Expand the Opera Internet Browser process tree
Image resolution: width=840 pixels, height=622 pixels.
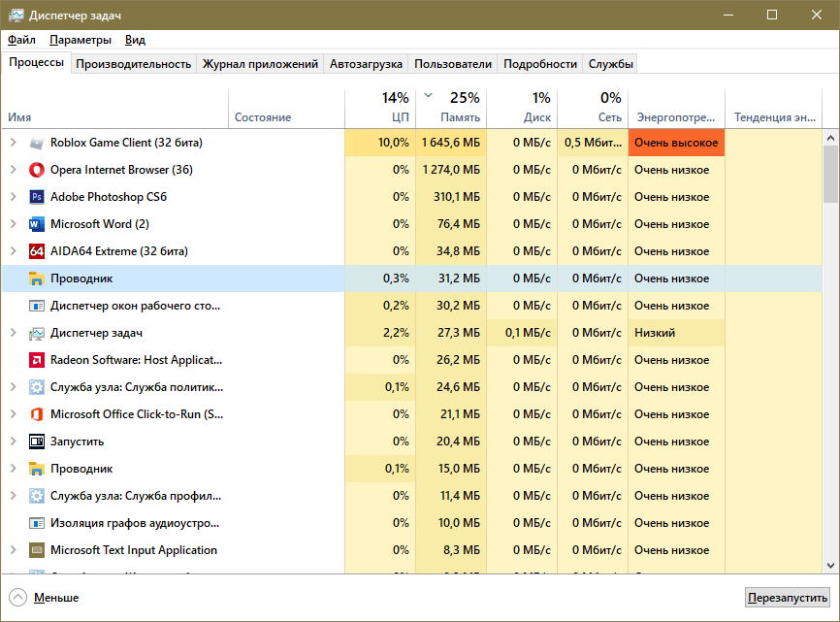13,170
